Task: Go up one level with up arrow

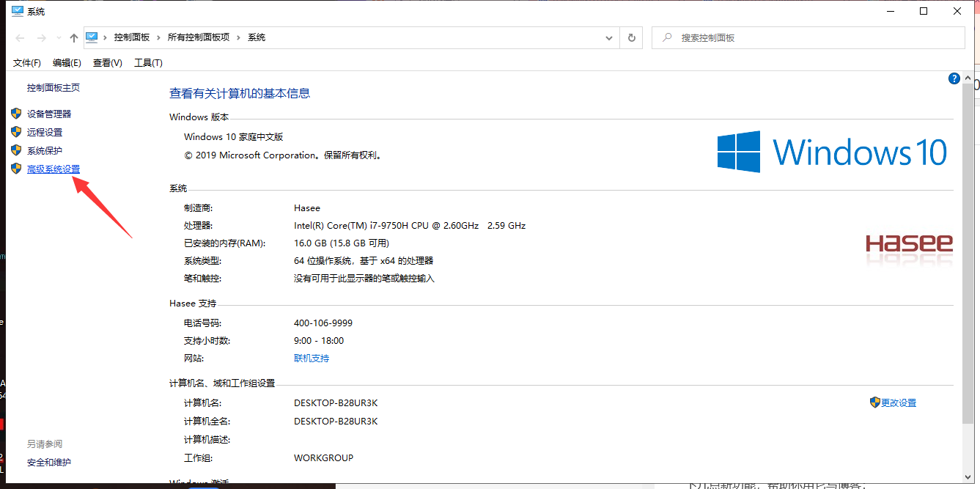Action: (x=73, y=37)
